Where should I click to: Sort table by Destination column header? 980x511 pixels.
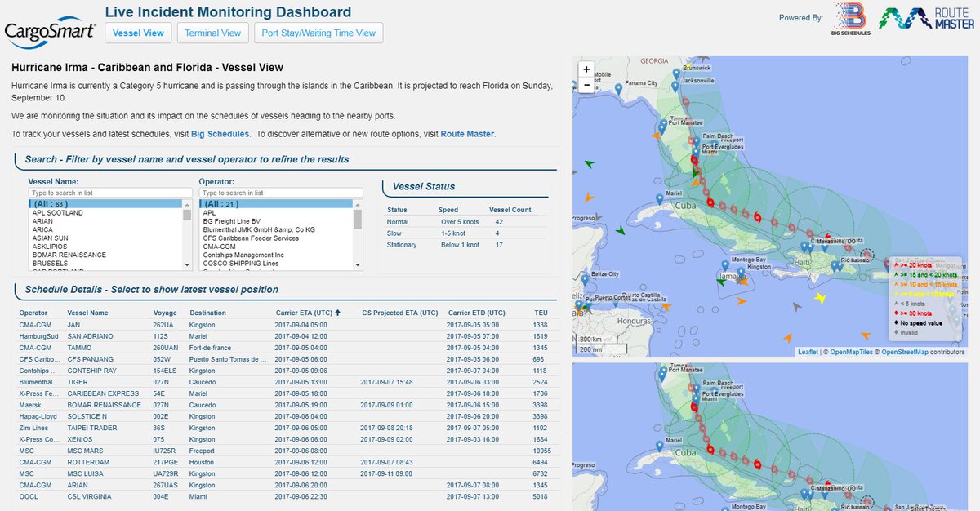tap(208, 313)
